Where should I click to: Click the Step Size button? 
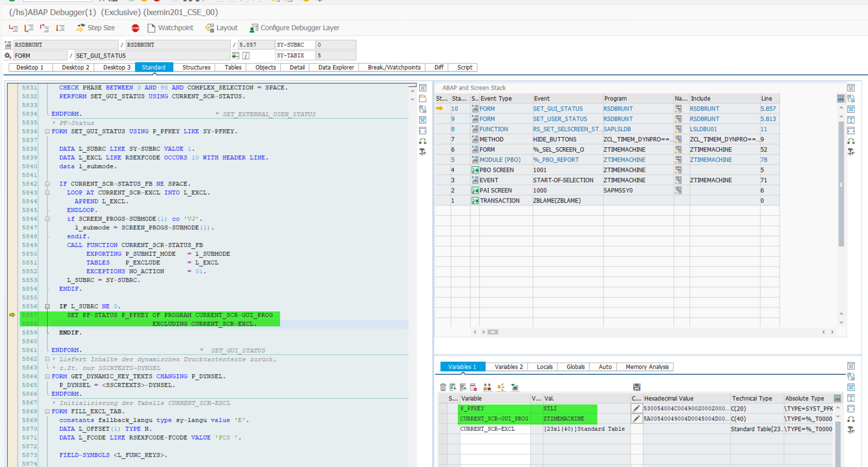click(x=96, y=28)
